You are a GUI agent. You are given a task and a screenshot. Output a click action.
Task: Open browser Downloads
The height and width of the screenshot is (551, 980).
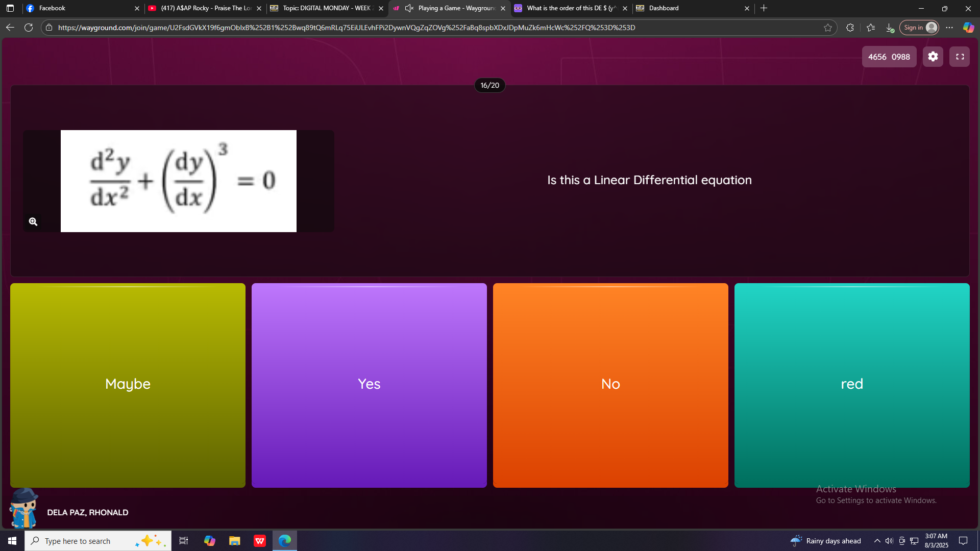tap(889, 28)
